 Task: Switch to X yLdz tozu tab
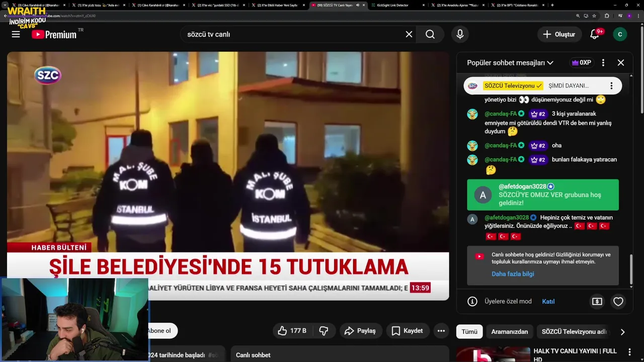[x=98, y=5]
